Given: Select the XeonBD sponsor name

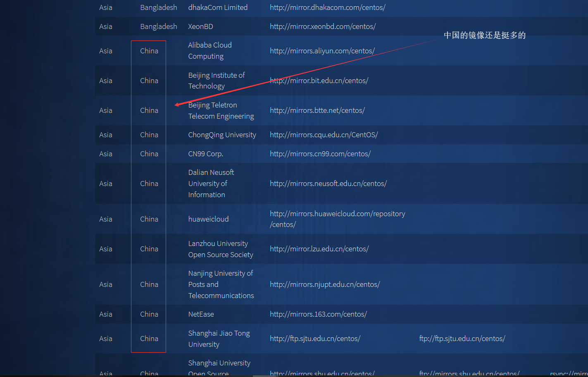Looking at the screenshot, I should click(x=200, y=26).
